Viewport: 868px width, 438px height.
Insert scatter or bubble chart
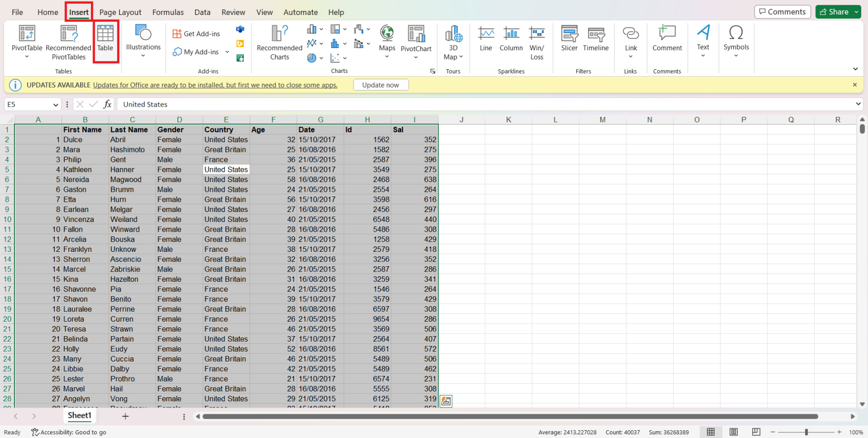(338, 58)
